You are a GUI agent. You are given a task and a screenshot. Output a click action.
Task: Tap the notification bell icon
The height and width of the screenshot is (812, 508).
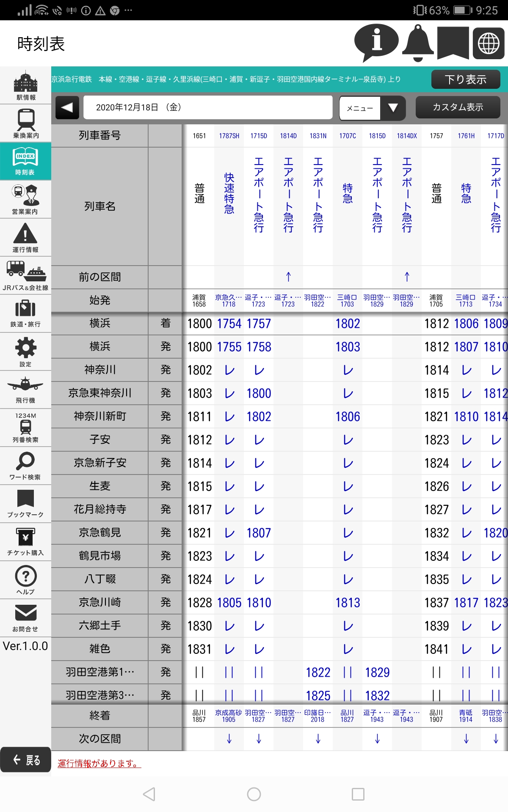point(417,43)
